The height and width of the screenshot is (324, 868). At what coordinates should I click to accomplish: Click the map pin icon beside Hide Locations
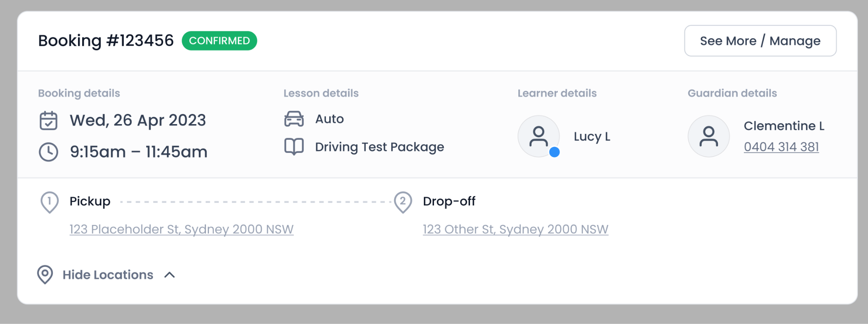point(45,275)
